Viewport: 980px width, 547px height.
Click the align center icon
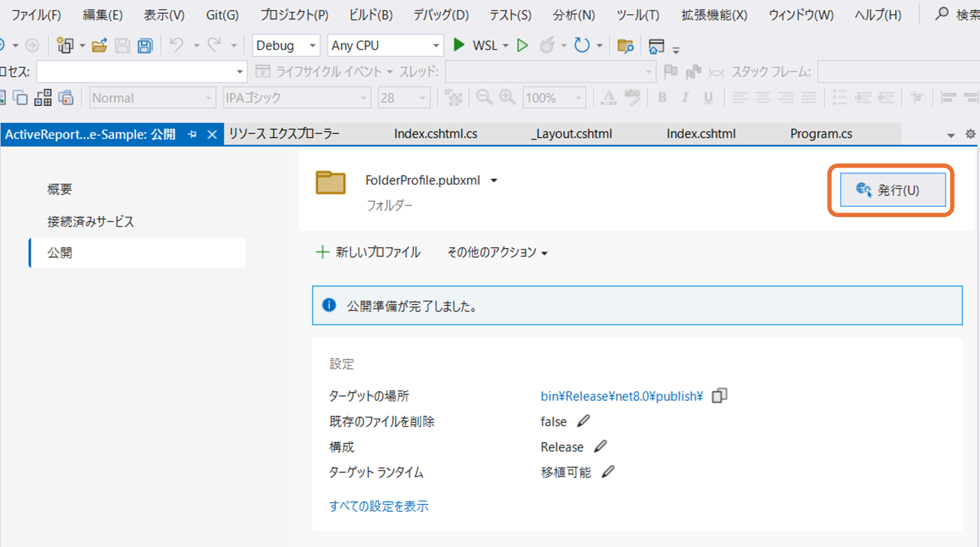(763, 97)
